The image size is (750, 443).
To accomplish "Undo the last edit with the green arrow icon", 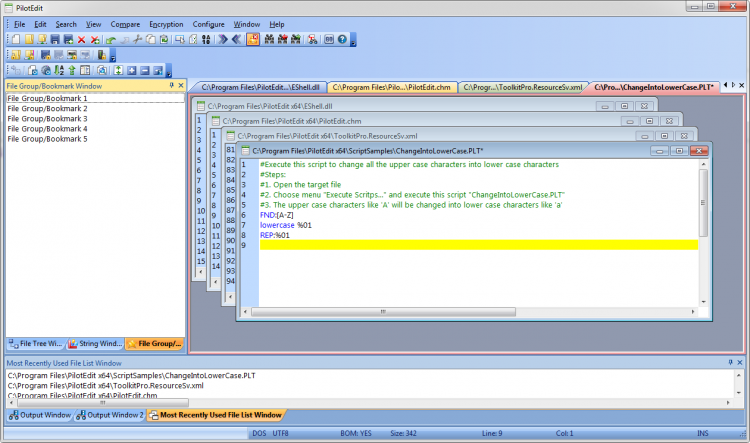I will 111,40.
